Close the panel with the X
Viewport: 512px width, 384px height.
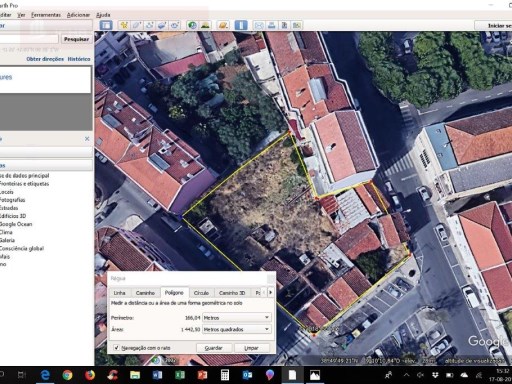[87, 138]
